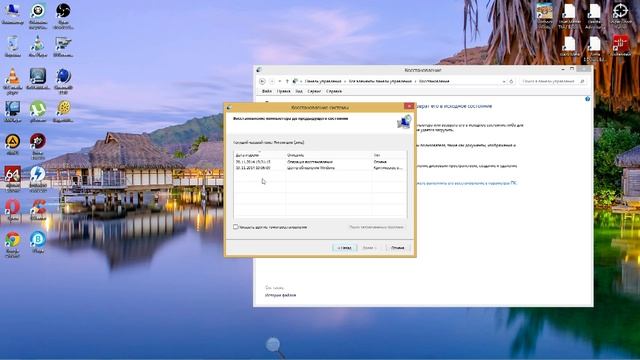
Task: Sort by the Дата и время column header
Action: click(260, 155)
